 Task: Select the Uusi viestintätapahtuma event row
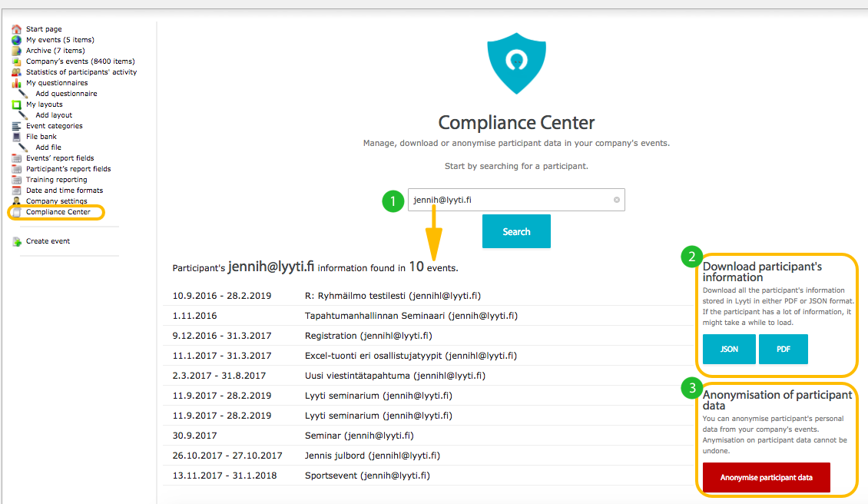[x=427, y=376]
